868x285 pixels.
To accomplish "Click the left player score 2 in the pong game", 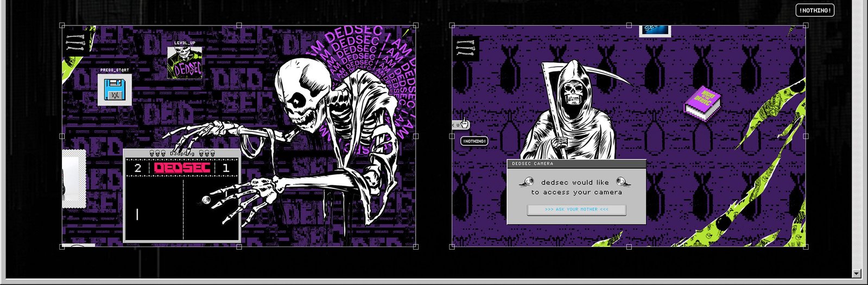I will (x=137, y=168).
